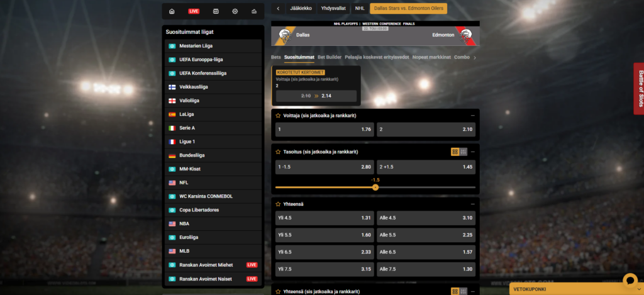Select the Suosituimmat tab

click(299, 57)
